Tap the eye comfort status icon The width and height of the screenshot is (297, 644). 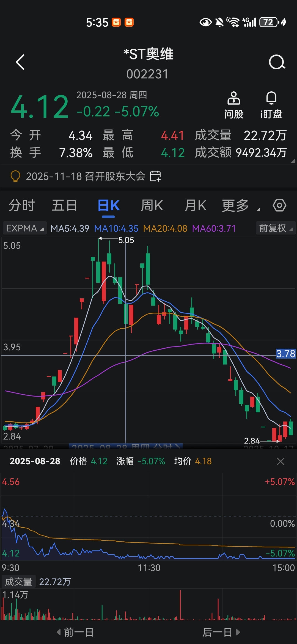tap(205, 22)
